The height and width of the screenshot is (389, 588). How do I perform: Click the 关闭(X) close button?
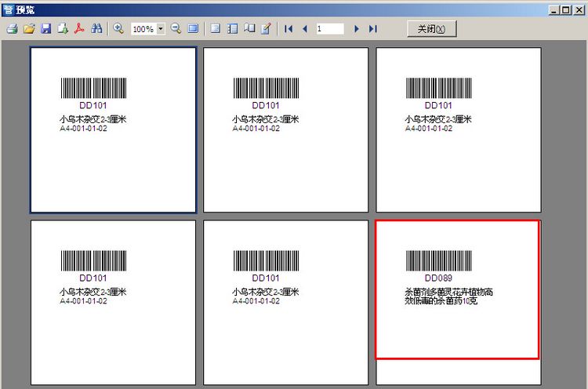point(432,29)
